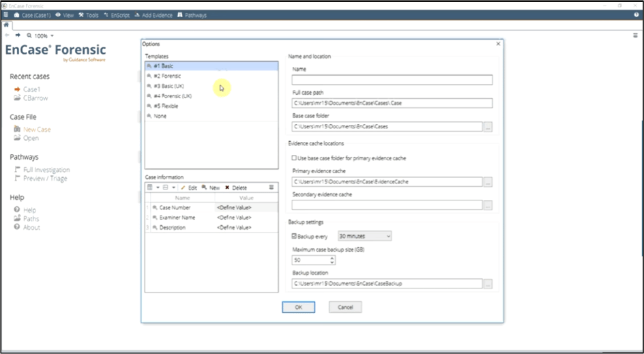The height and width of the screenshot is (354, 644).
Task: Enable use base case folder for primary cache
Action: click(294, 158)
